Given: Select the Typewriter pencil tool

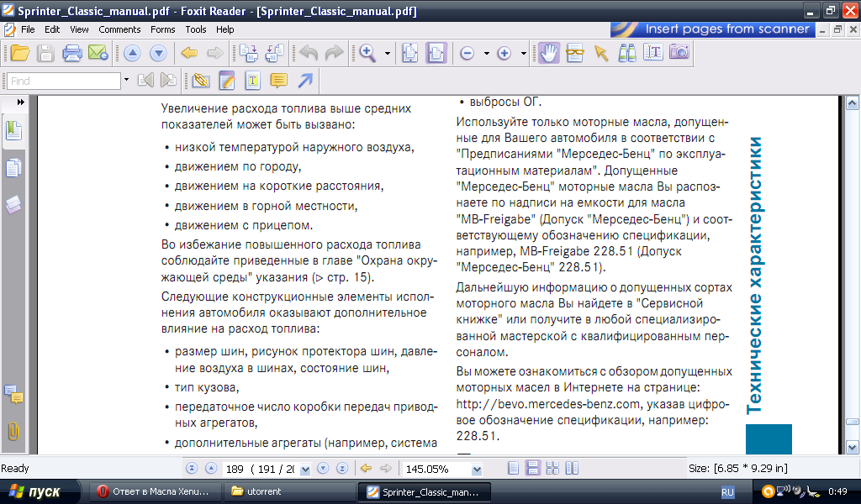Looking at the screenshot, I should (x=227, y=81).
